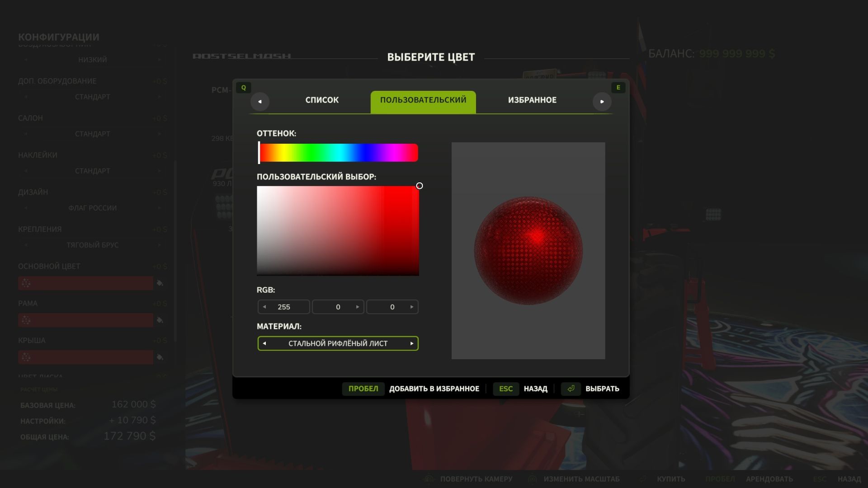
Task: Click the E key badge on the dialog
Action: coord(618,87)
